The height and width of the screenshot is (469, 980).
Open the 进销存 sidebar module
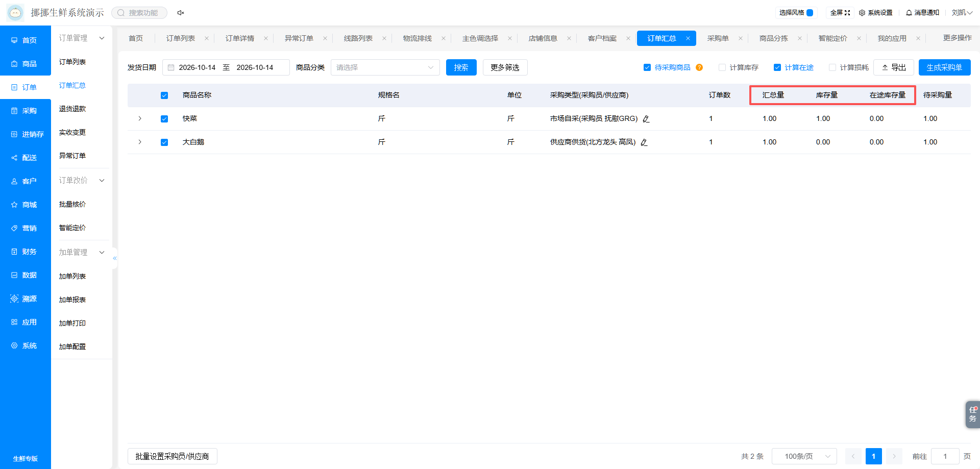[26, 134]
